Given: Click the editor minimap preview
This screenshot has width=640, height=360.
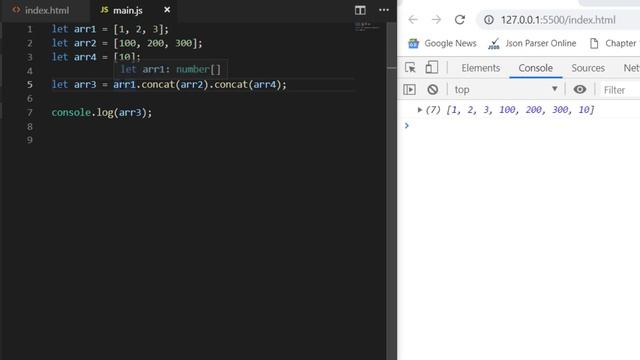Looking at the screenshot, I should click(x=367, y=27).
